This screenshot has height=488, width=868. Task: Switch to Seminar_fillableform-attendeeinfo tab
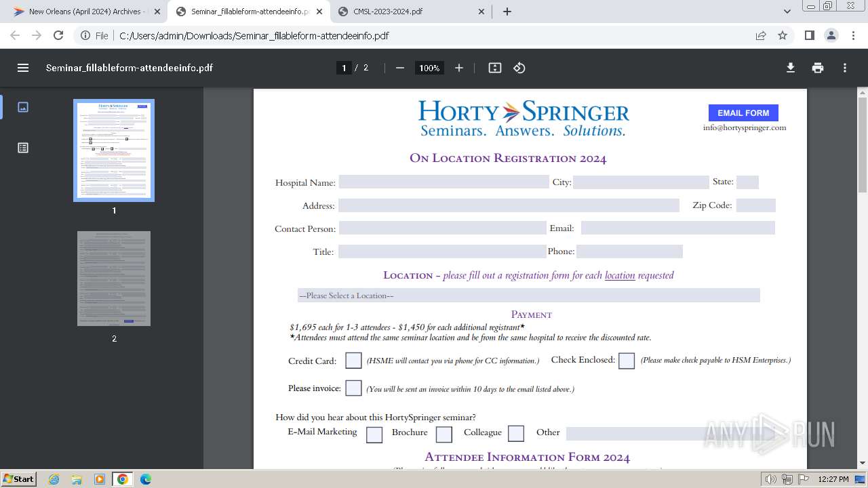[248, 12]
